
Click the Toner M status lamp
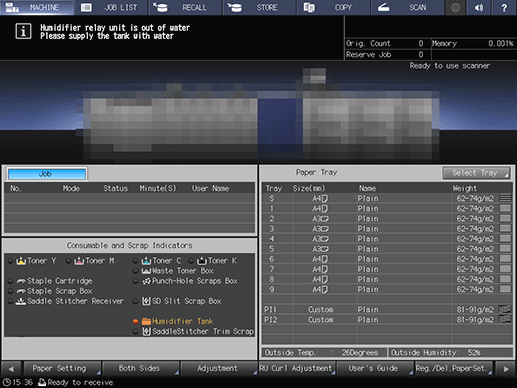(69, 261)
